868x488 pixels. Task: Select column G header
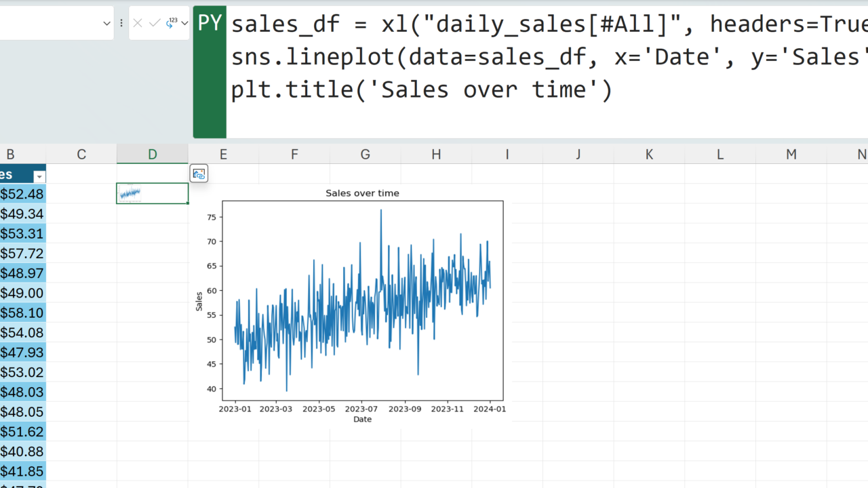pos(366,155)
